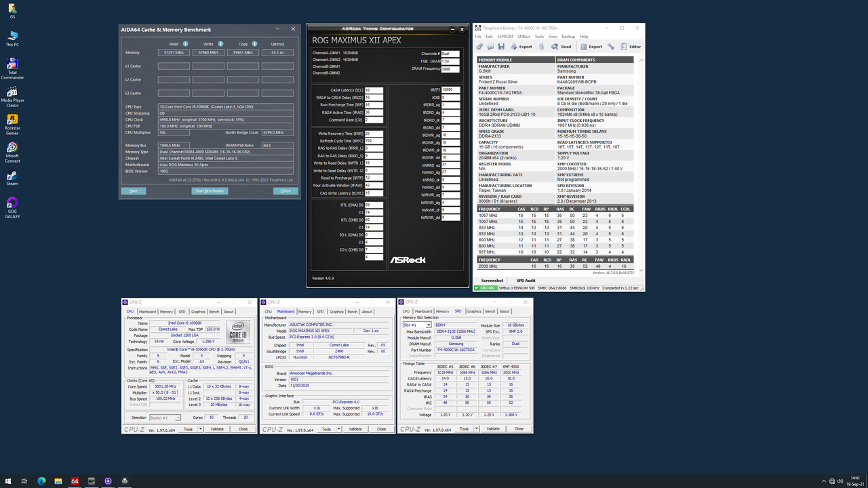This screenshot has width=868, height=488.
Task: Switch to the SPD Audit tab in Thaiphoon Burner
Action: [526, 281]
